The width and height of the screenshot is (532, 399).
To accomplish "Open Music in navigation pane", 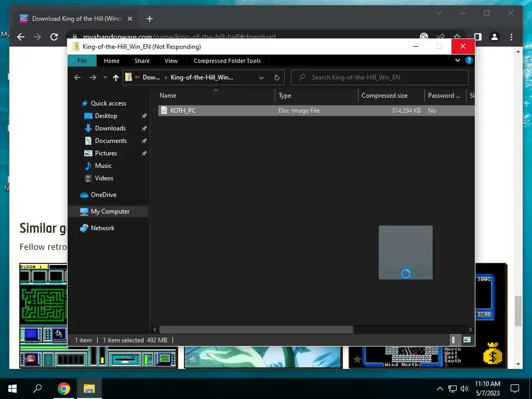I will (x=103, y=166).
